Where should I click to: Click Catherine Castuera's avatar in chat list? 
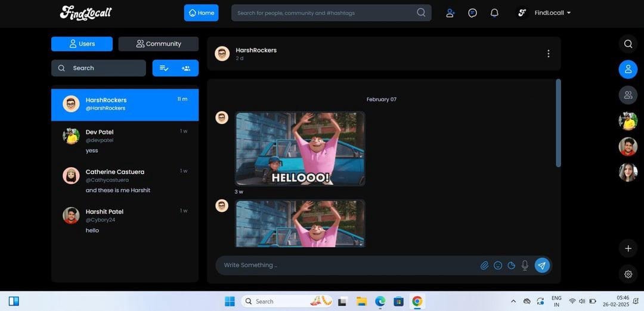(x=71, y=175)
